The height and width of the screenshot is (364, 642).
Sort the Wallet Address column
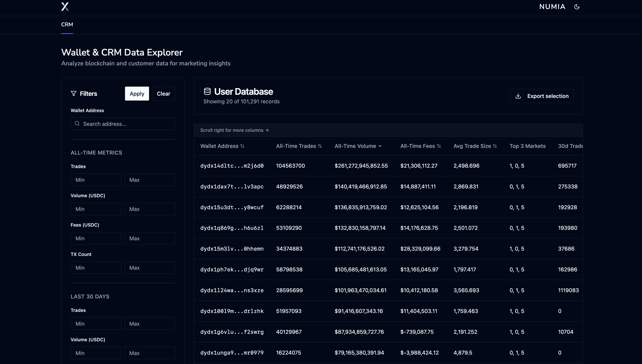[x=242, y=146]
